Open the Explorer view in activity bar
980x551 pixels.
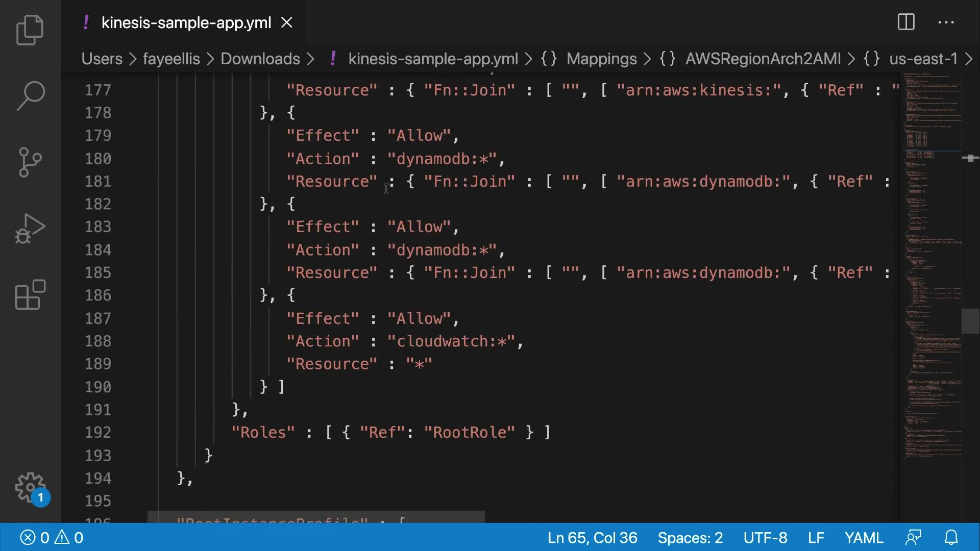point(30,30)
